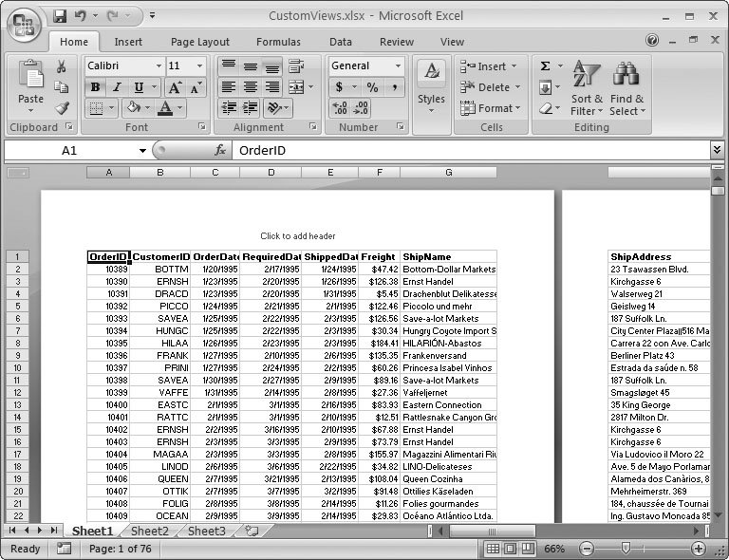Select the Format Painter brush
Screen dimensions: 729x560
61,108
